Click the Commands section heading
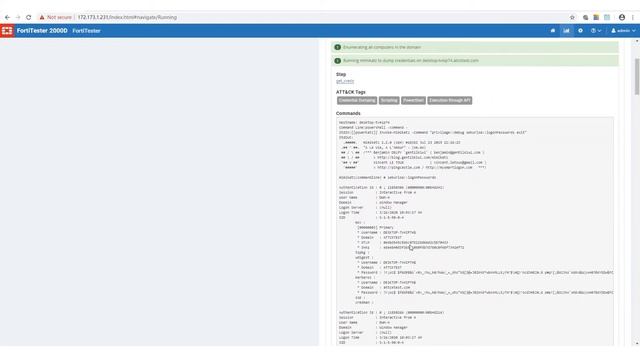Image resolution: width=640 pixels, height=360 pixels. (x=348, y=113)
